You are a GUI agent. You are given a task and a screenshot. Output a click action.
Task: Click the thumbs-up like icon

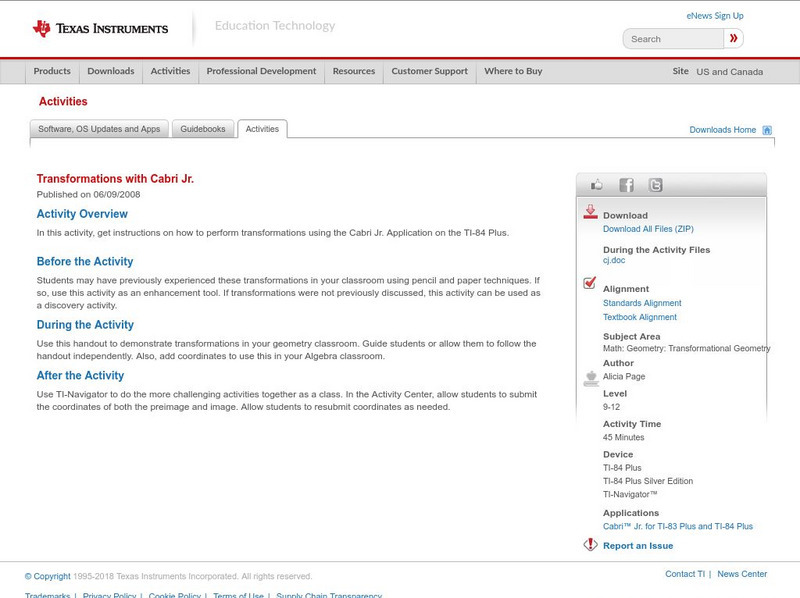click(x=597, y=185)
